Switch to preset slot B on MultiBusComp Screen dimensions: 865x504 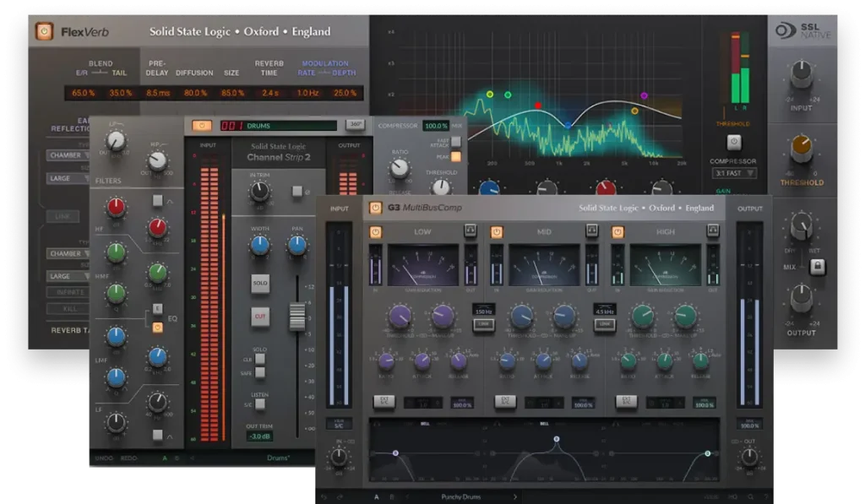pos(390,496)
